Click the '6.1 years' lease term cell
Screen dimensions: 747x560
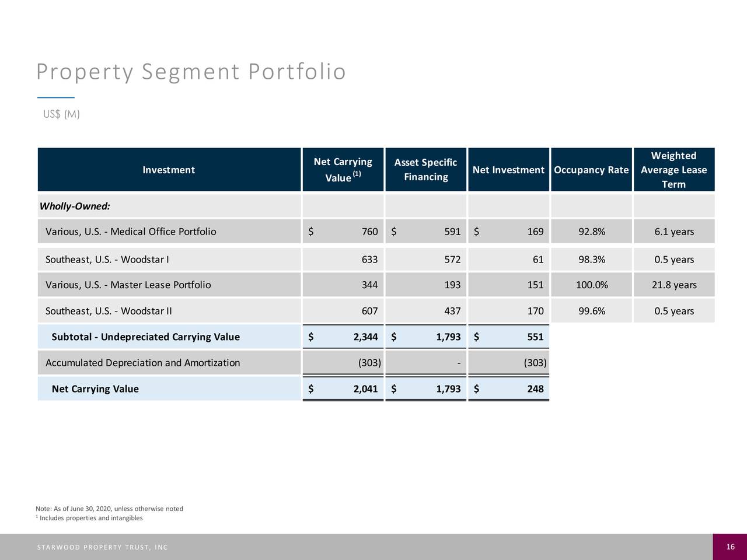(x=674, y=232)
